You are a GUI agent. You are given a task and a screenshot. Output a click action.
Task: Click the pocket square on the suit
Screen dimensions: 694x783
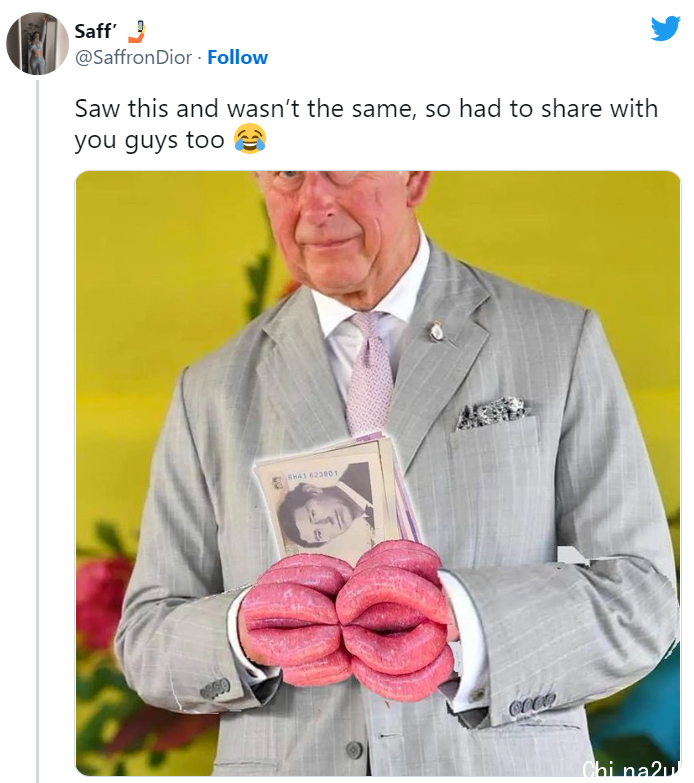pos(492,411)
